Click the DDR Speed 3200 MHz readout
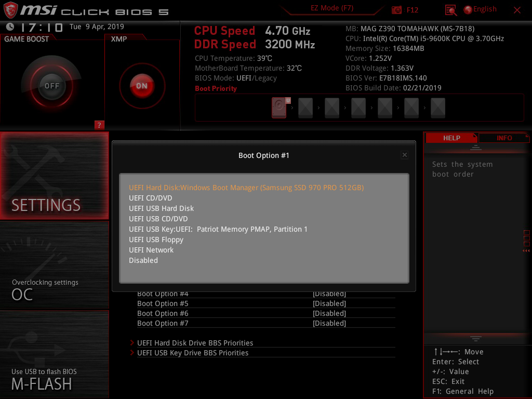Viewport: 532px width, 399px height. pos(255,45)
